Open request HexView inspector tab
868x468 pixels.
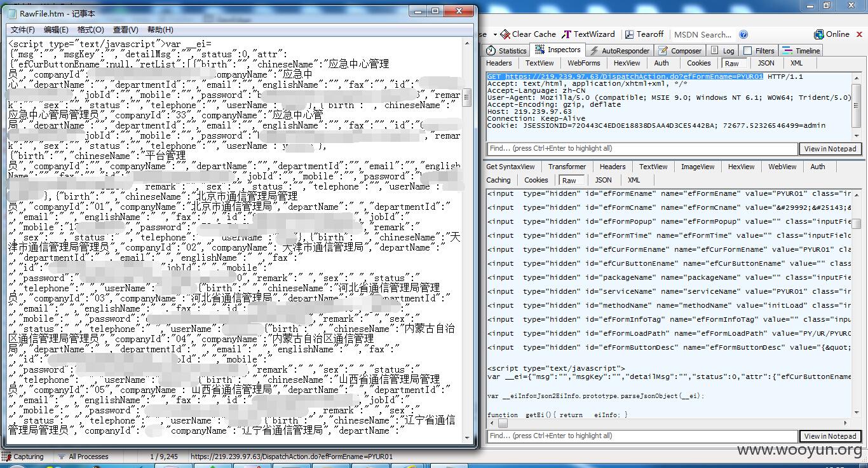coord(627,63)
